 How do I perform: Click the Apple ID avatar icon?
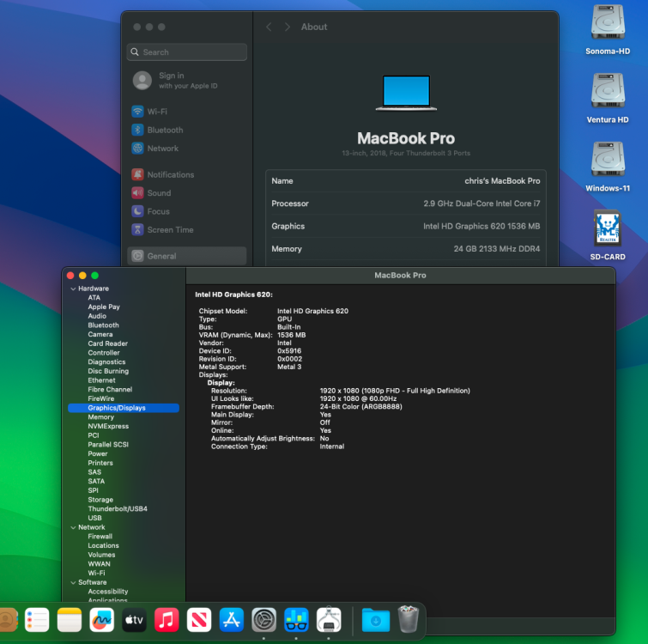click(142, 80)
